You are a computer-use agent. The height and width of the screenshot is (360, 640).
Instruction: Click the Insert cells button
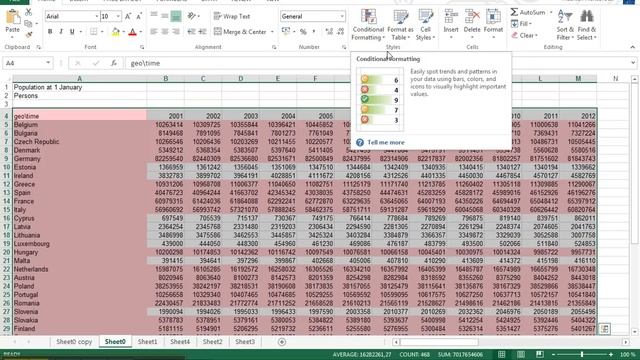coord(451,25)
